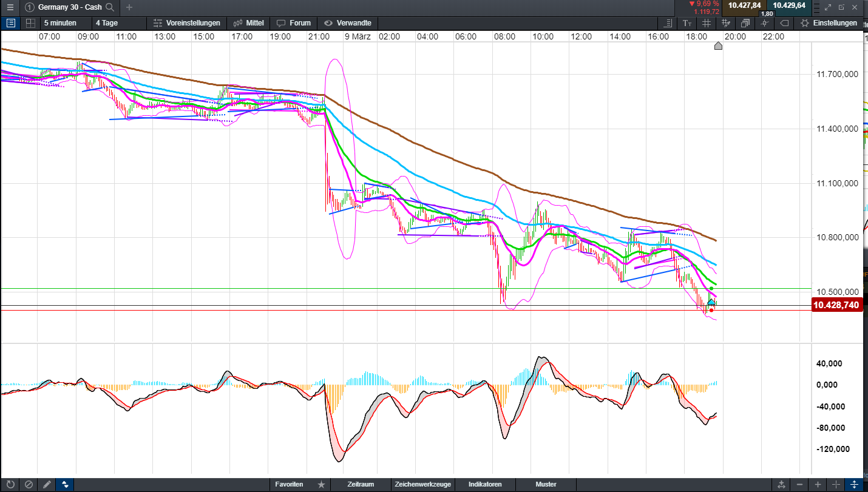This screenshot has width=868, height=492.
Task: Add a new chart tab with plus
Action: coord(129,7)
